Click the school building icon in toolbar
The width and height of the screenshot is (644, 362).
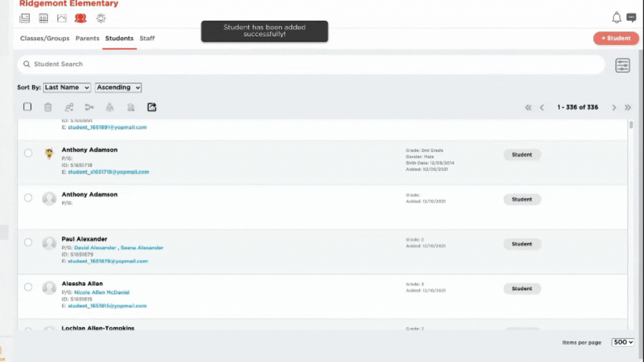(x=131, y=107)
